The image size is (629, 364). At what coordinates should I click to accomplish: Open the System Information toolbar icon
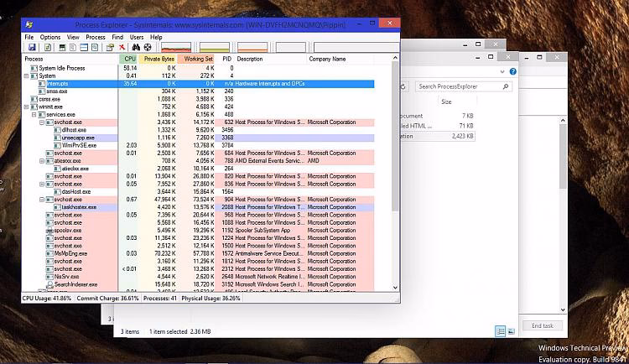(x=62, y=47)
